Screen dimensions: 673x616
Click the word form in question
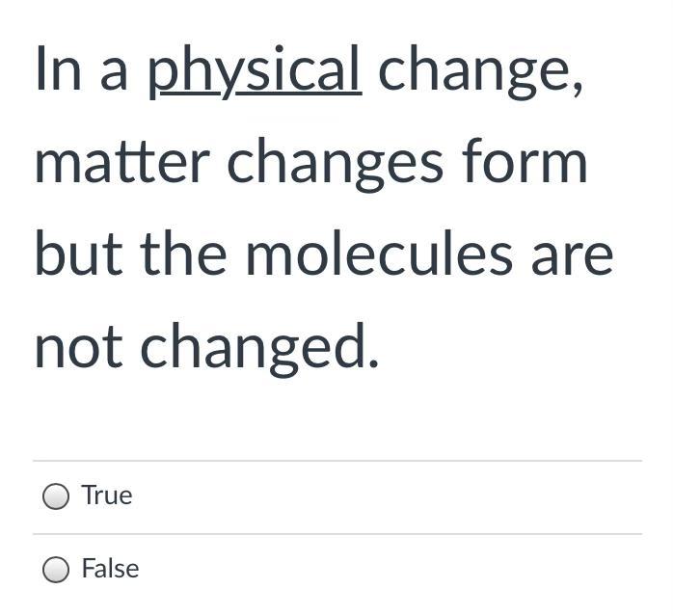click(x=525, y=160)
